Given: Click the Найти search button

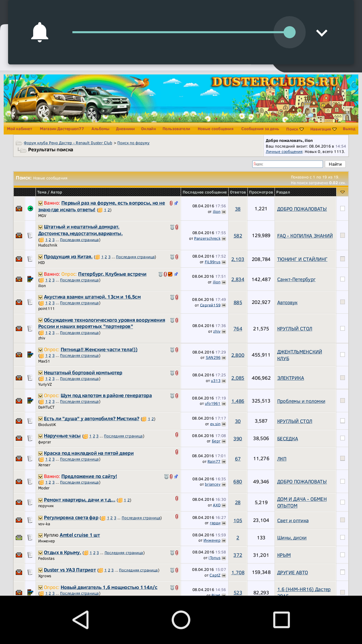Looking at the screenshot, I should tap(335, 164).
